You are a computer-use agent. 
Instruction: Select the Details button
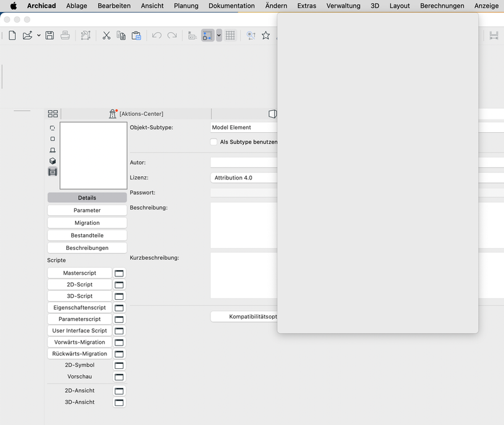87,198
